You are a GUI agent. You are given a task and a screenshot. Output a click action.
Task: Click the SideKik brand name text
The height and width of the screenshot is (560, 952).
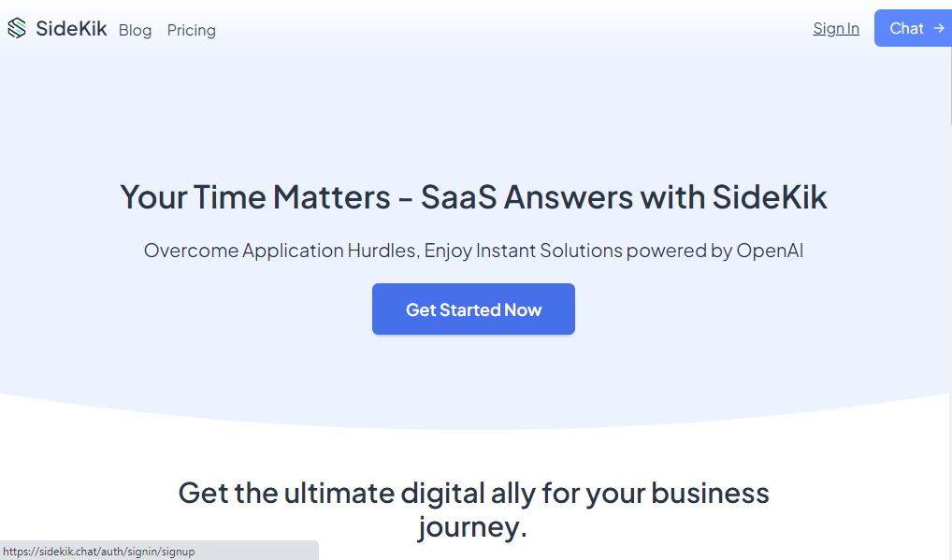pyautogui.click(x=71, y=29)
